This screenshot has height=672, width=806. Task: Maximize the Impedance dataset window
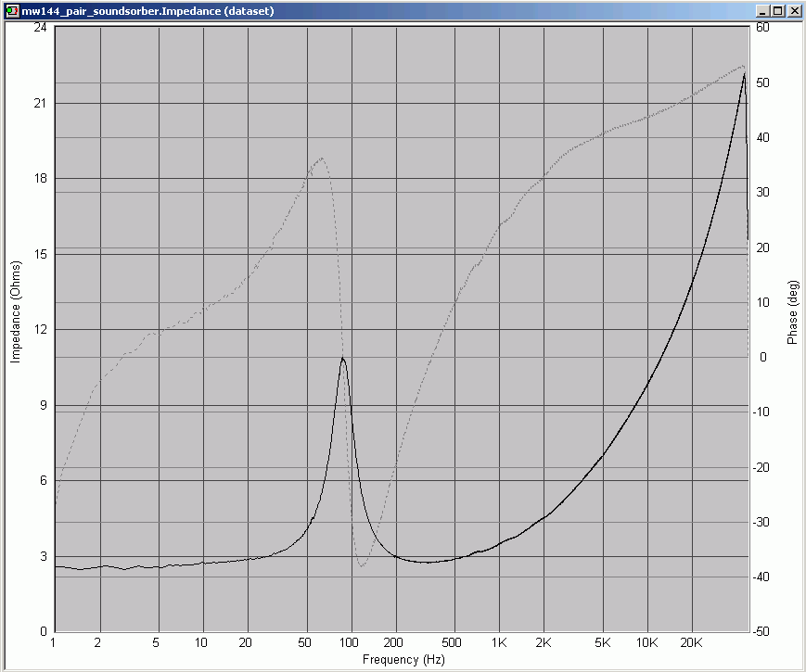tap(778, 11)
